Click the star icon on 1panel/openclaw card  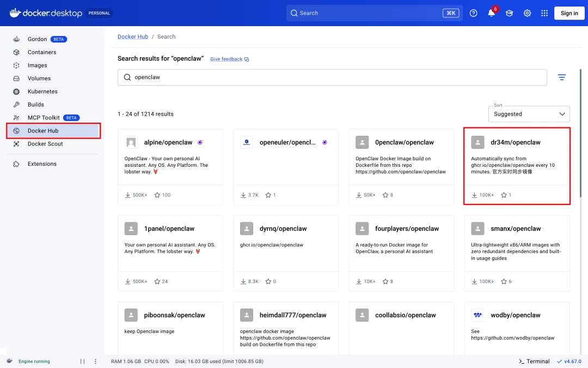[x=157, y=281]
